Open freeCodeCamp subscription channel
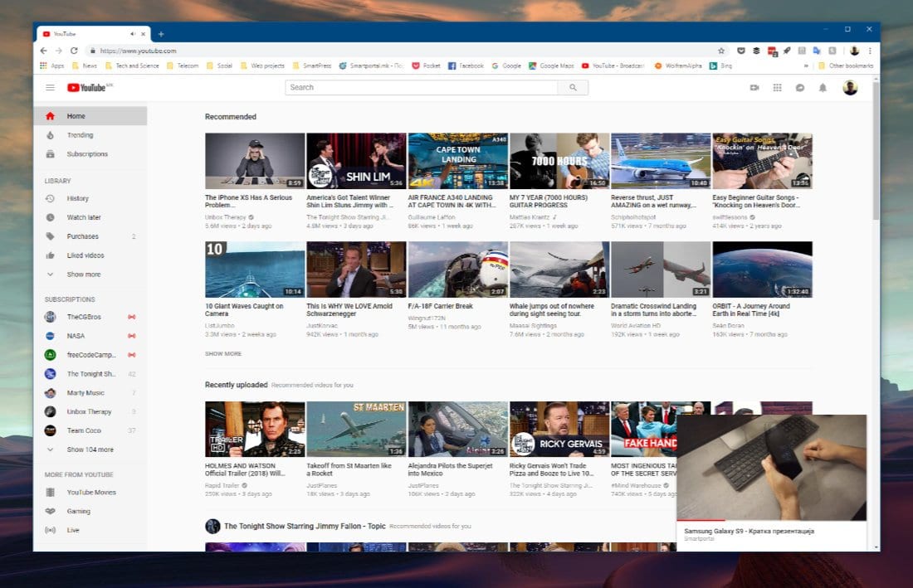Viewport: 913px width, 588px height. [x=90, y=355]
